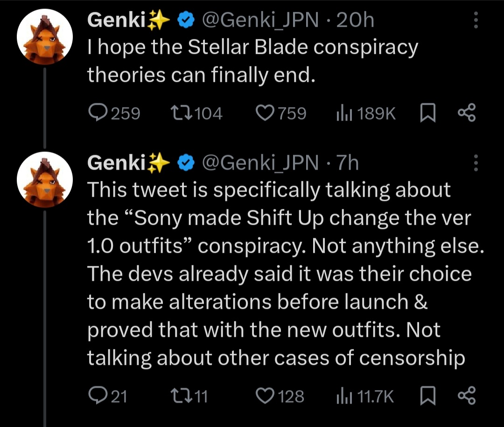Open the 20h timestamp of first tweet
The image size is (504, 427).
[x=355, y=20]
